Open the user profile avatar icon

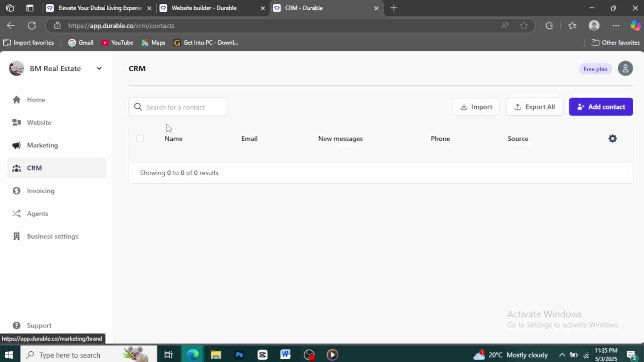(625, 69)
